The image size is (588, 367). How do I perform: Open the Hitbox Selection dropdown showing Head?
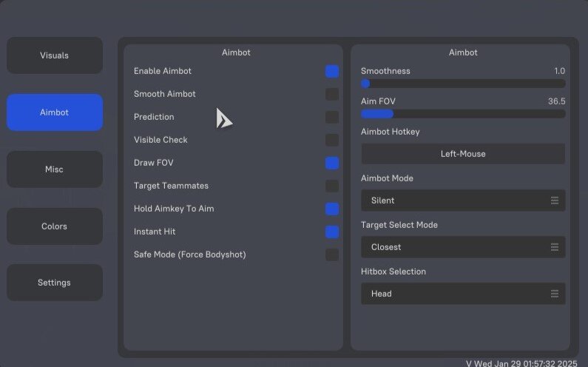tap(463, 294)
